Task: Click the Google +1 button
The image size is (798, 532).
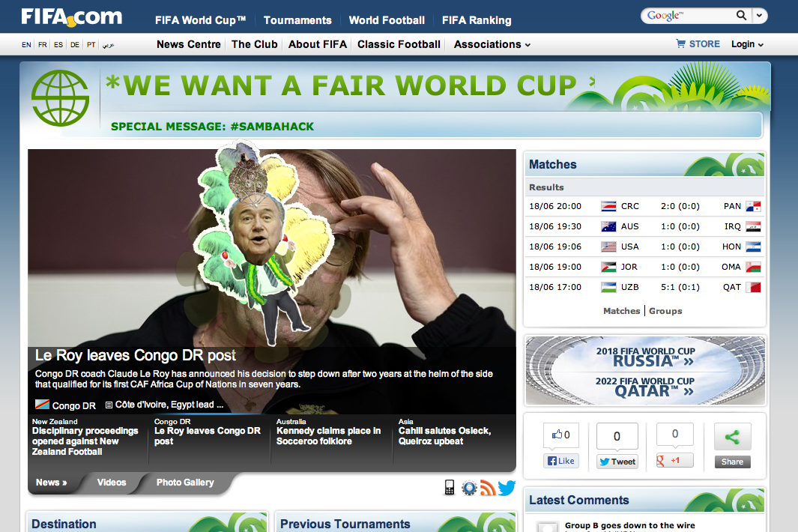Action: 675,460
